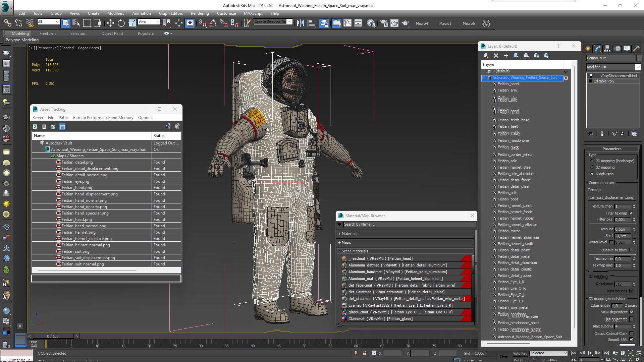Toggle selection lock padlock in status bar

(365, 353)
